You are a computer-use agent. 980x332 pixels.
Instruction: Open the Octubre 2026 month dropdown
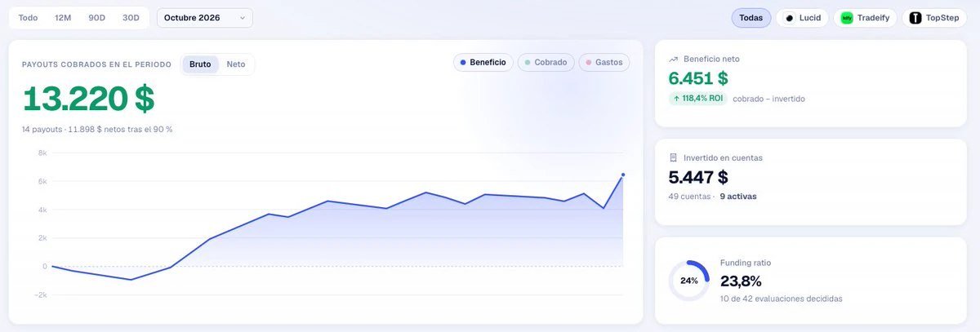tap(205, 18)
